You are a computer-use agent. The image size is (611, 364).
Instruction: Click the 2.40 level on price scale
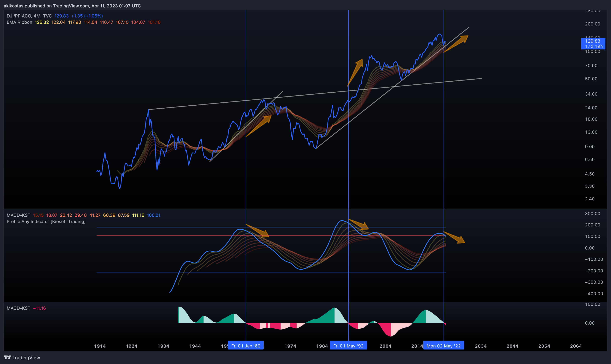point(590,199)
